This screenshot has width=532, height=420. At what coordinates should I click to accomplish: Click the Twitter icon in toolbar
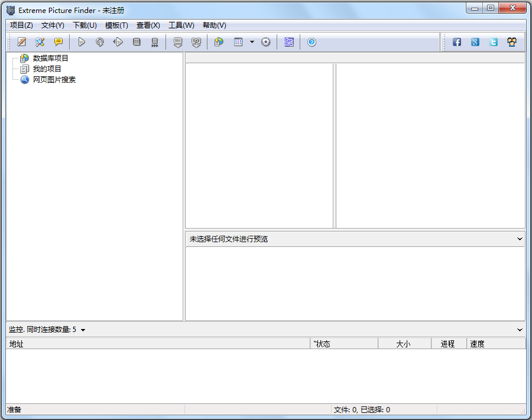click(494, 42)
